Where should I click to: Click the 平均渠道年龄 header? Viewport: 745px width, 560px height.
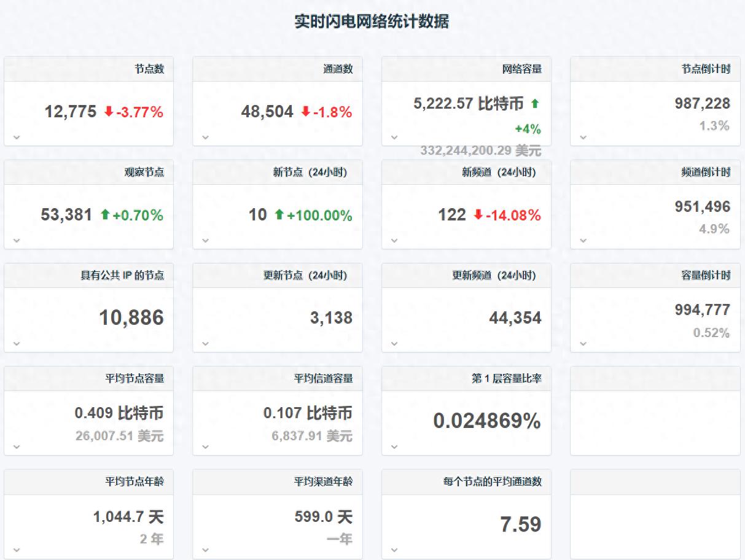tap(278, 482)
